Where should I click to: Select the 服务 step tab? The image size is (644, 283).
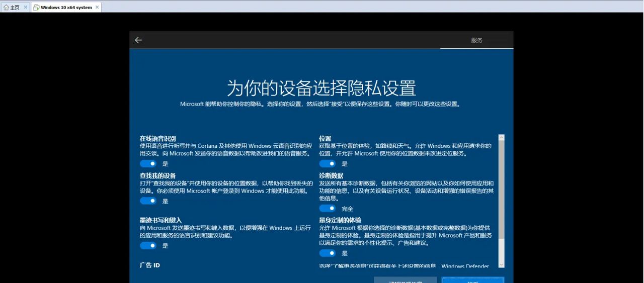[476, 40]
